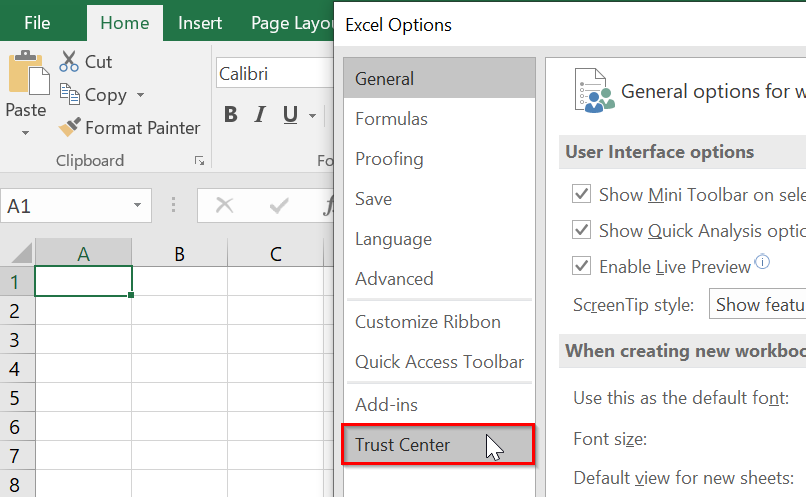806x497 pixels.
Task: Uncheck Enable Live Preview checkbox
Action: point(581,266)
